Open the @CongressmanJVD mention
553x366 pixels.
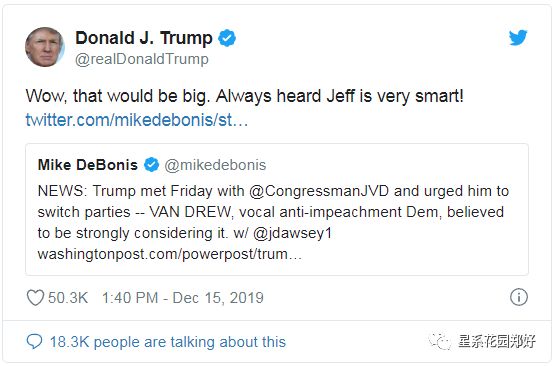[x=319, y=191]
